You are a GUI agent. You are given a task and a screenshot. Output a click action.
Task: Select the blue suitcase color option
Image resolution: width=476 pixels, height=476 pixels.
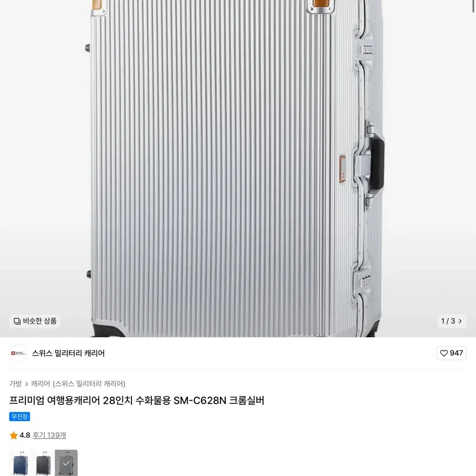(20, 463)
